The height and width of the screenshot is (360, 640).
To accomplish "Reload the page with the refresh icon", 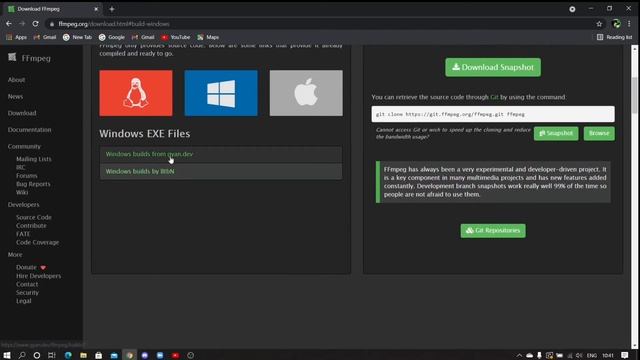I will (x=36, y=24).
